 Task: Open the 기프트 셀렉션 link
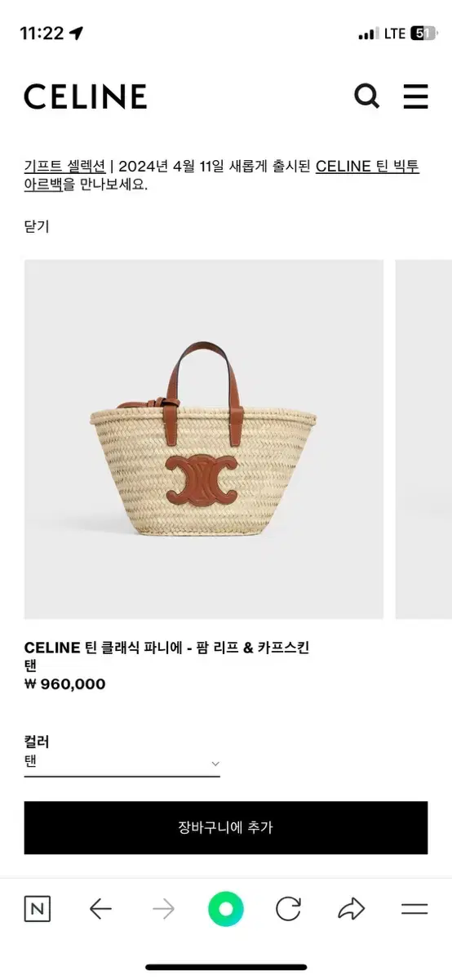[x=65, y=167]
